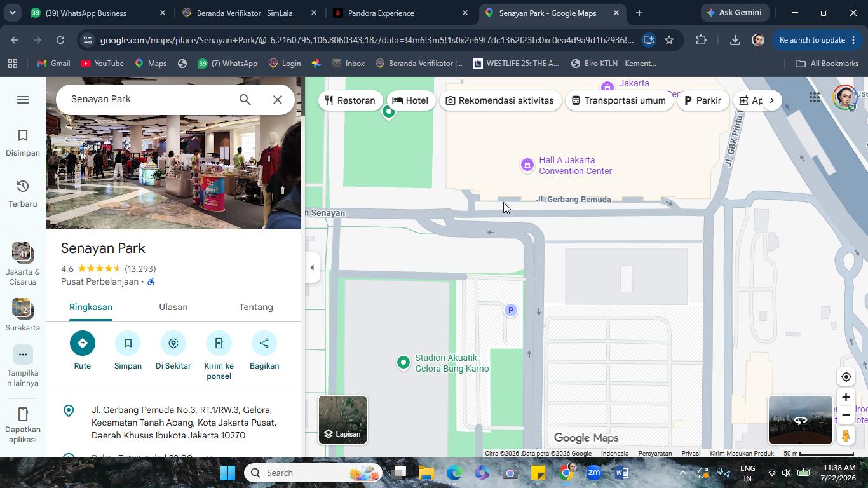Reload the current page

tap(60, 40)
